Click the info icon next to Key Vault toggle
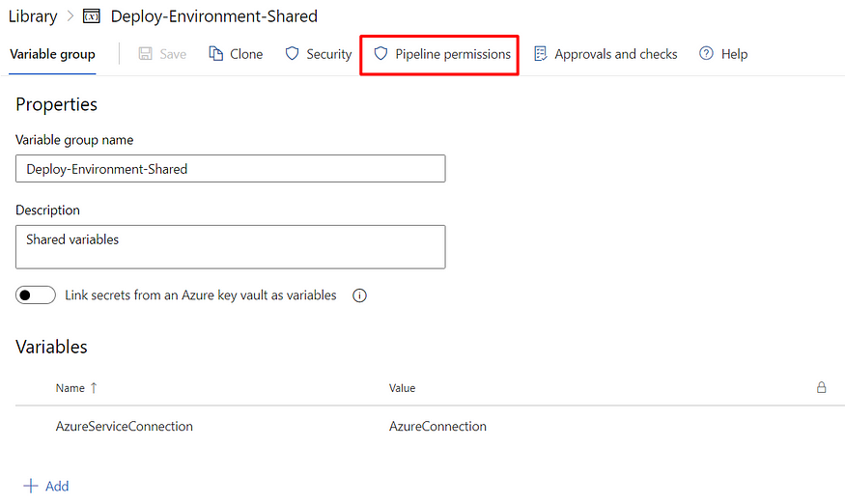Image resolution: width=845 pixels, height=504 pixels. pos(359,296)
